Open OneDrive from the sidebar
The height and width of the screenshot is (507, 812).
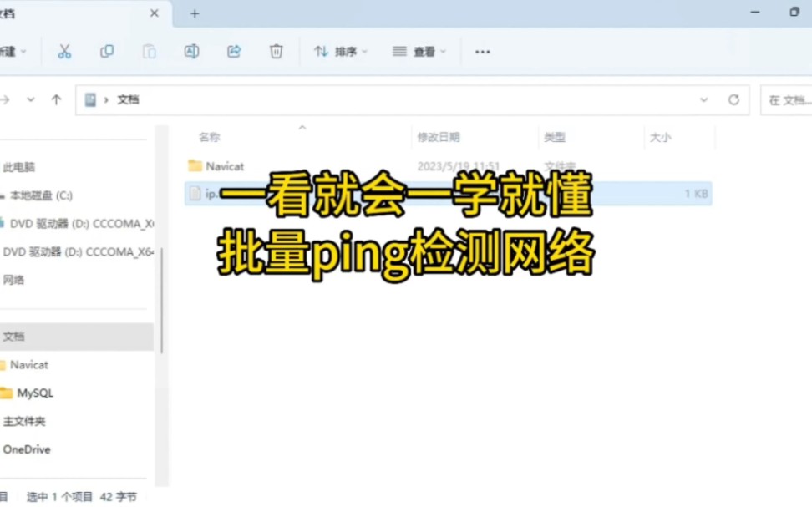coord(27,449)
